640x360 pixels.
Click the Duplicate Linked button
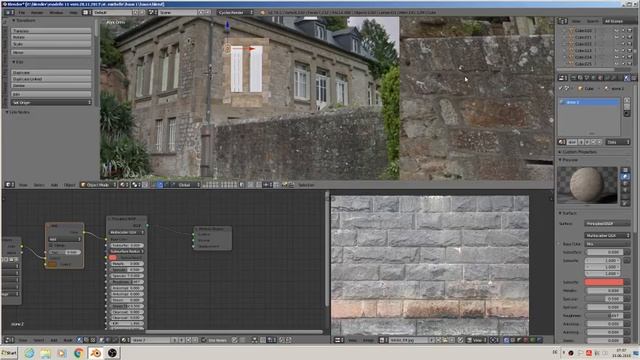click(51, 79)
